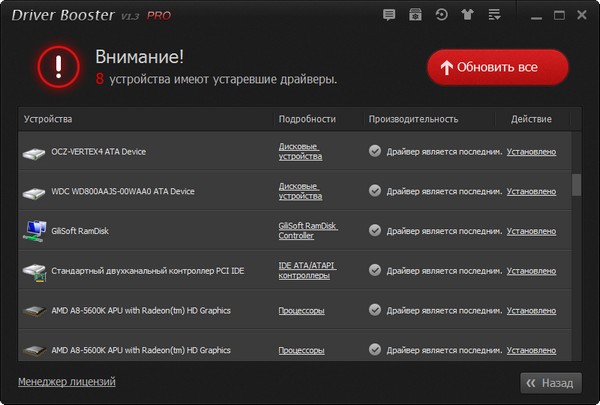Image resolution: width=600 pixels, height=405 pixels.
Task: Open the skin t-shirt icon
Action: [467, 15]
